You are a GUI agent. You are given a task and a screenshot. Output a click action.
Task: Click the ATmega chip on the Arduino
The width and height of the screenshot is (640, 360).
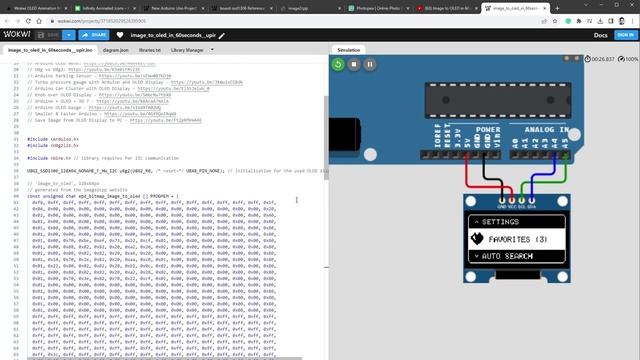pyautogui.click(x=498, y=100)
